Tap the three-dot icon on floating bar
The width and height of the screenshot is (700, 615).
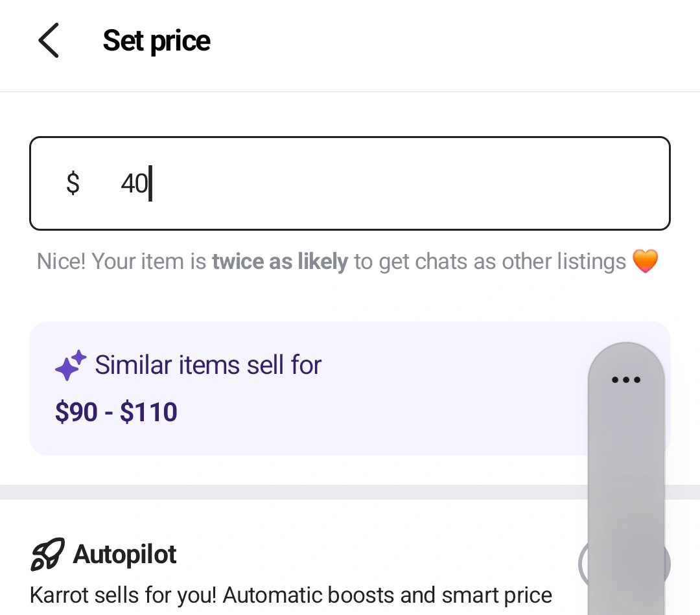[626, 380]
